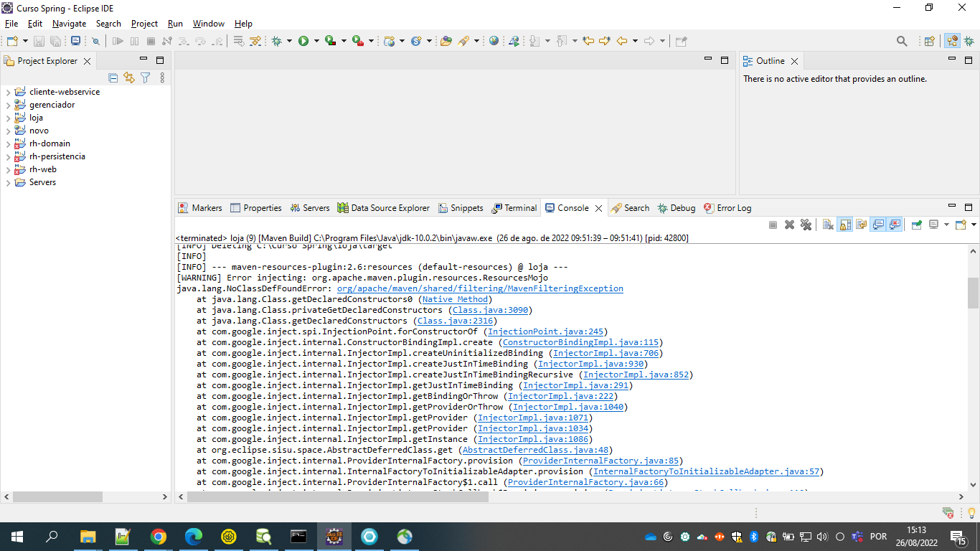Open the MavenFilteringException link
This screenshot has width=980, height=551.
coord(480,288)
